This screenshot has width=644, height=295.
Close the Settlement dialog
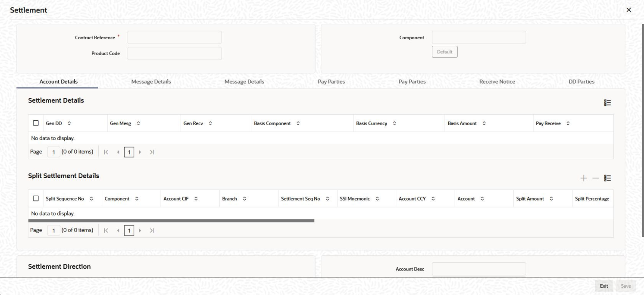(x=628, y=10)
